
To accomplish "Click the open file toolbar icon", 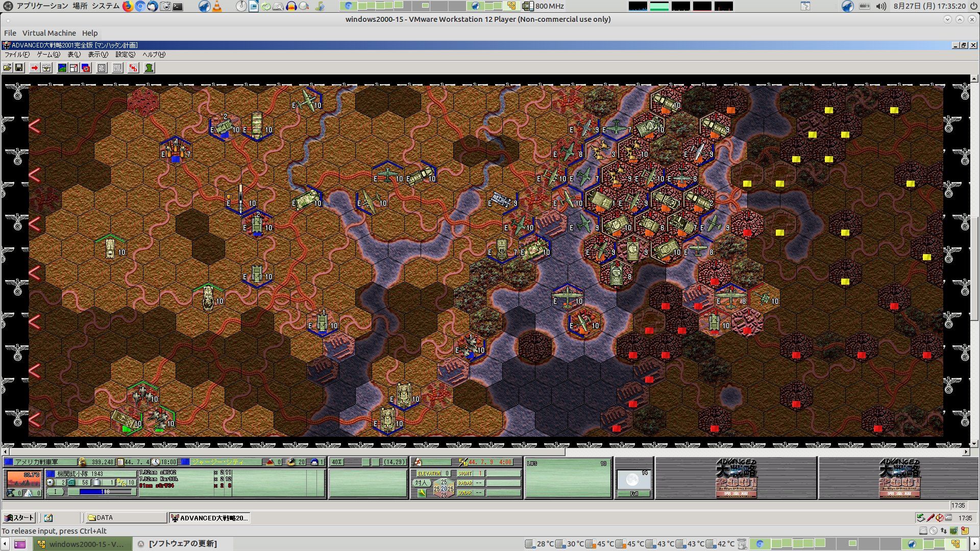I will click(7, 68).
